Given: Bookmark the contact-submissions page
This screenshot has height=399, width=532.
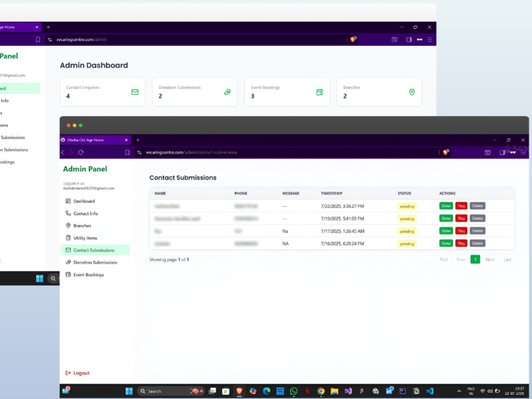Looking at the screenshot, I should coord(127,153).
